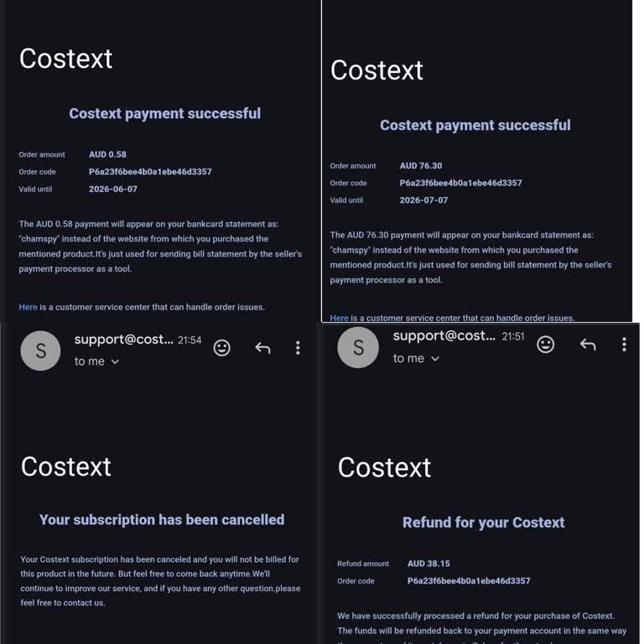Click 'Refund for your Costext' heading

483,522
